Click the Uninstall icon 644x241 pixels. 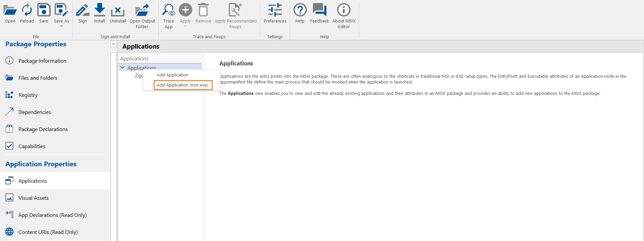[118, 10]
